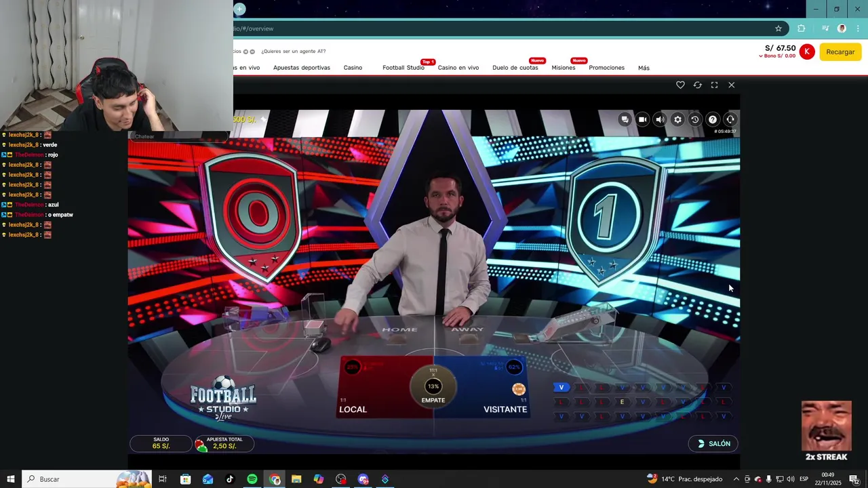The height and width of the screenshot is (488, 868).
Task: Open the Casino menu item
Action: click(x=353, y=68)
